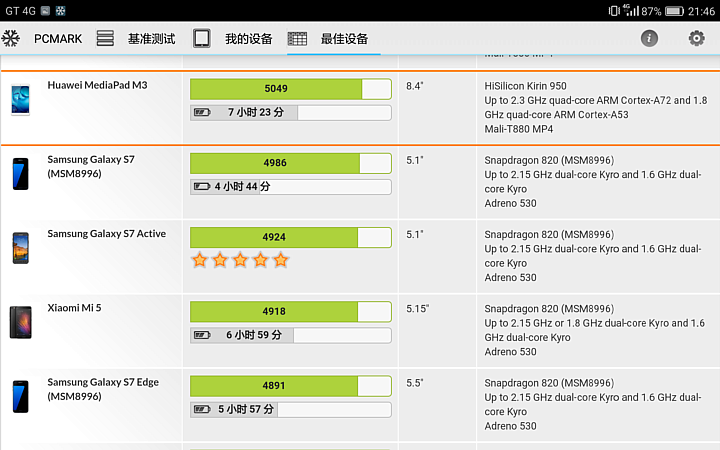Open the Xiaomi Mi 5 thumbnail
The width and height of the screenshot is (720, 450).
21,322
